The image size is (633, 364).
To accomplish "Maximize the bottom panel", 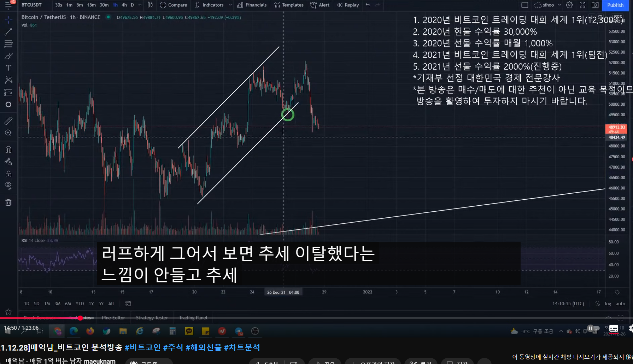I will (x=620, y=317).
